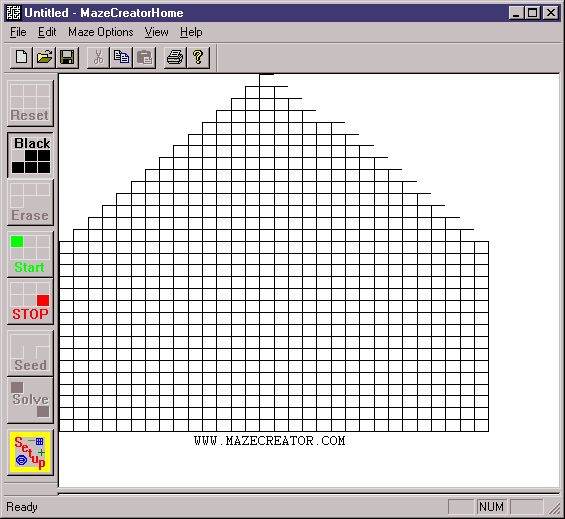
Task: Click the Erase tool button
Action: [30, 203]
